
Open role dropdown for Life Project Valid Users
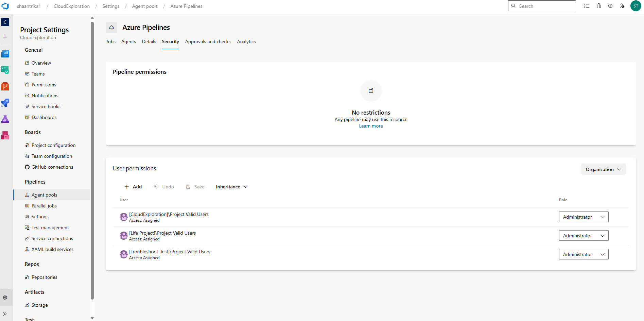tap(584, 236)
